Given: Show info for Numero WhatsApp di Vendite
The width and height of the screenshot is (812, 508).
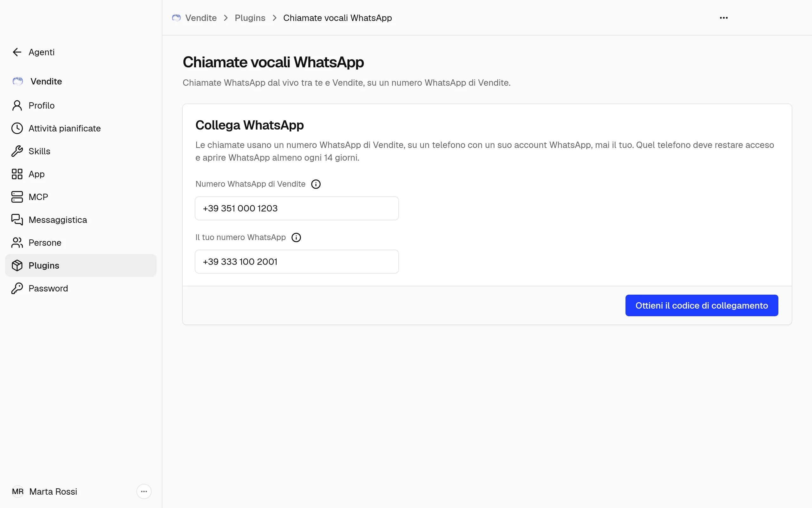Looking at the screenshot, I should pos(316,184).
